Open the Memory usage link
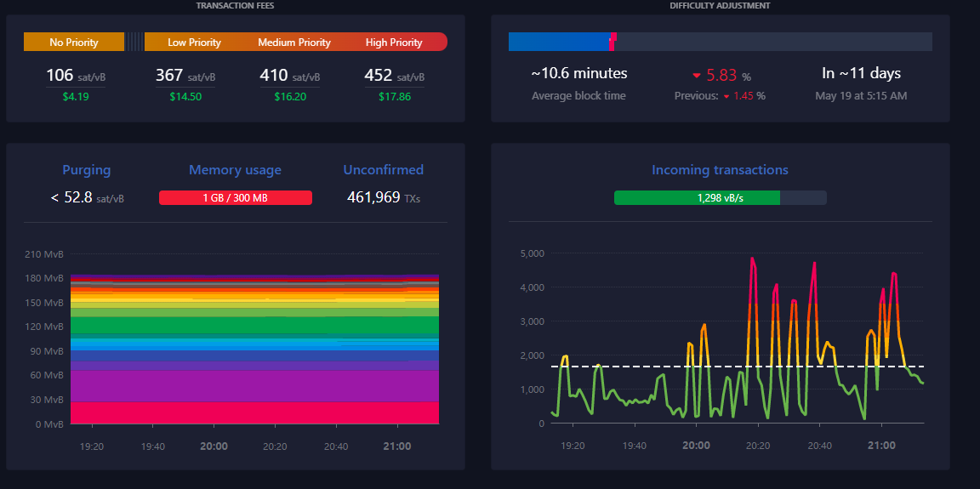The height and width of the screenshot is (489, 980). (x=235, y=170)
